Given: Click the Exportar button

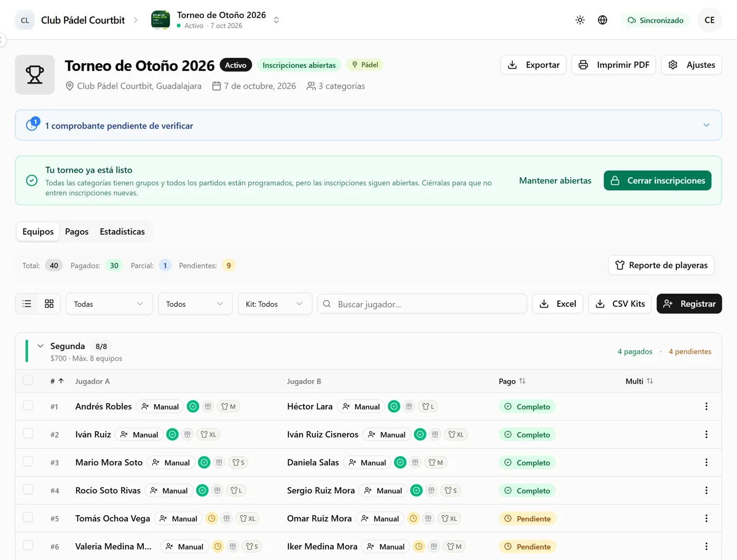Looking at the screenshot, I should pos(533,65).
